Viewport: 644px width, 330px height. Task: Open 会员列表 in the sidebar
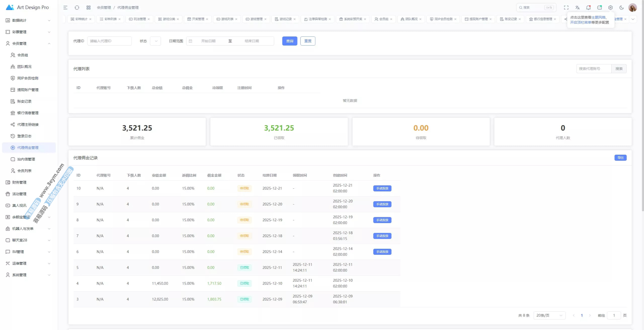(x=24, y=171)
